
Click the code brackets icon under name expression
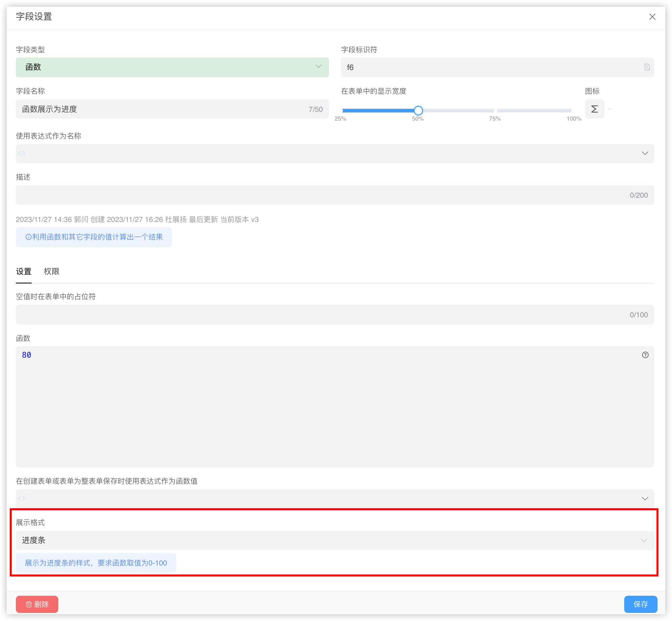22,153
